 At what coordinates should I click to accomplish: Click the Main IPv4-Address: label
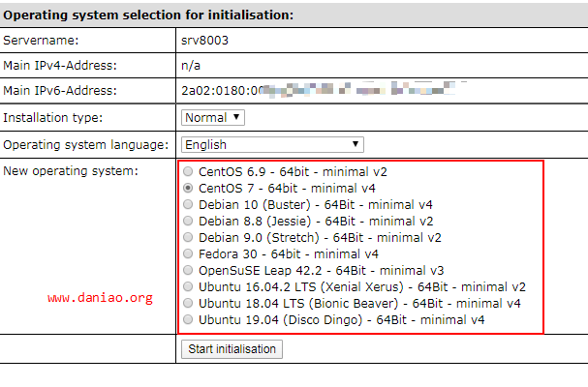pyautogui.click(x=60, y=66)
